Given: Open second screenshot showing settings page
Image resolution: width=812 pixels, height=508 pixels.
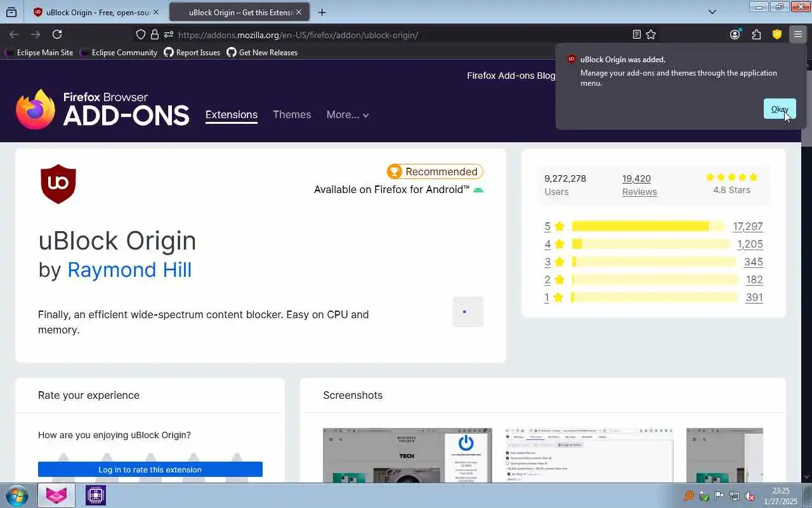Looking at the screenshot, I should (x=589, y=455).
